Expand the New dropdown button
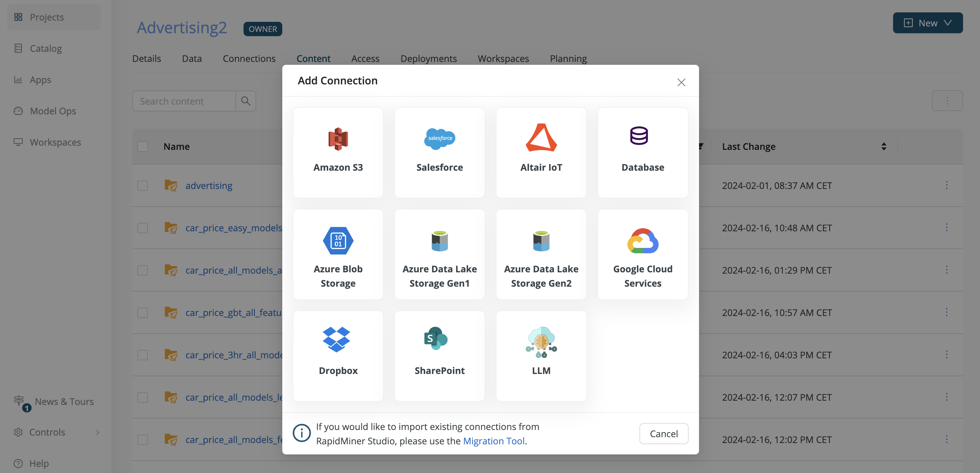This screenshot has width=980, height=473. click(x=928, y=23)
